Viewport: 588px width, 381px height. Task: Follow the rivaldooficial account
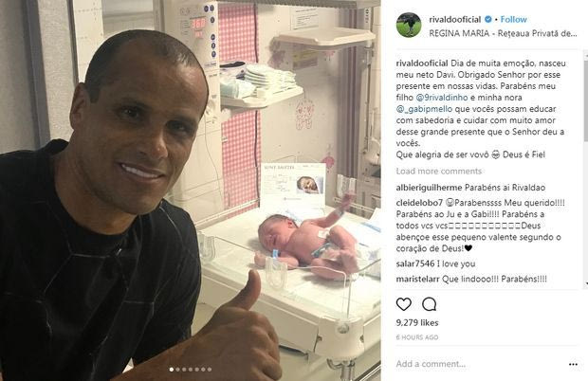click(x=513, y=19)
